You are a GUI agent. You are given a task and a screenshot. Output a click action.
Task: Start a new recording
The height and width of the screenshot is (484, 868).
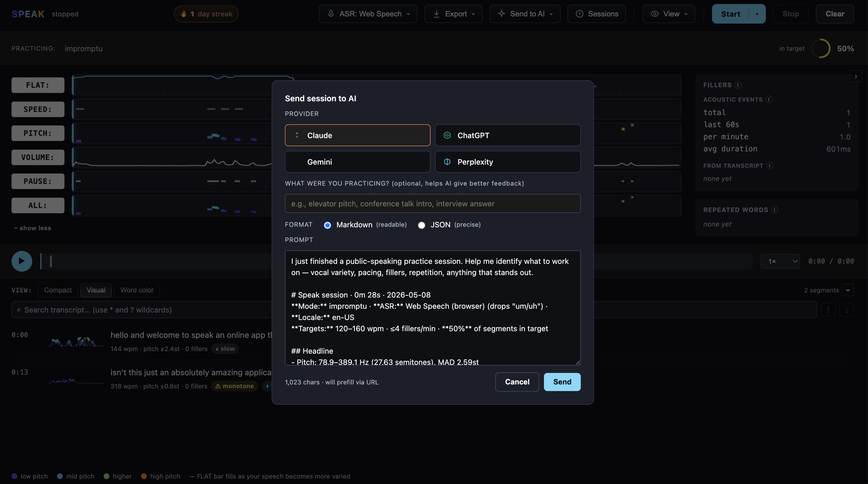[730, 14]
